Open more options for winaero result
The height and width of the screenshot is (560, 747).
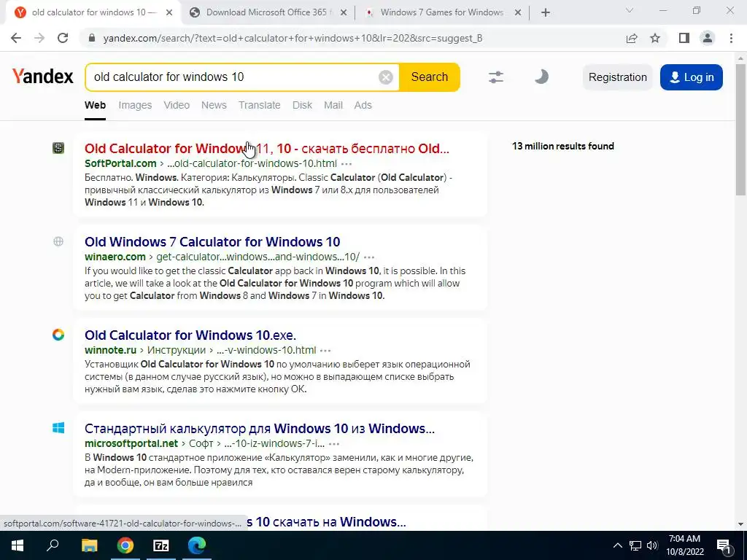(368, 257)
